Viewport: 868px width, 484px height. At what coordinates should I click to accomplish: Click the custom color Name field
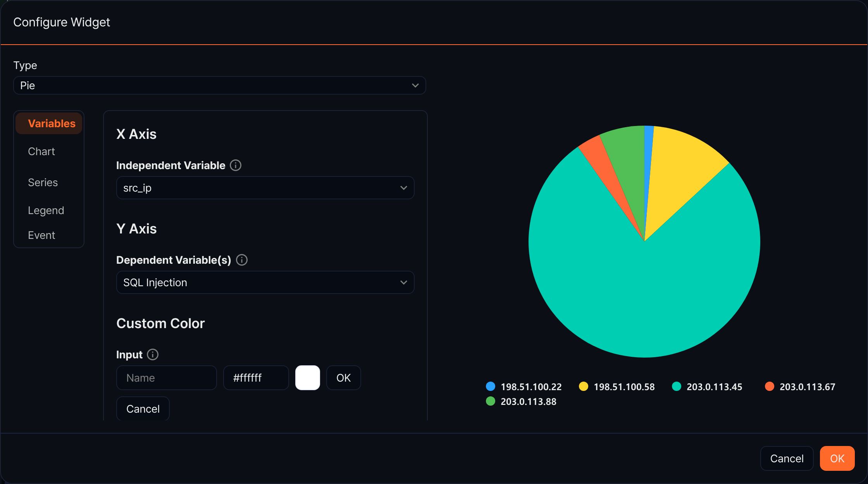tap(167, 378)
